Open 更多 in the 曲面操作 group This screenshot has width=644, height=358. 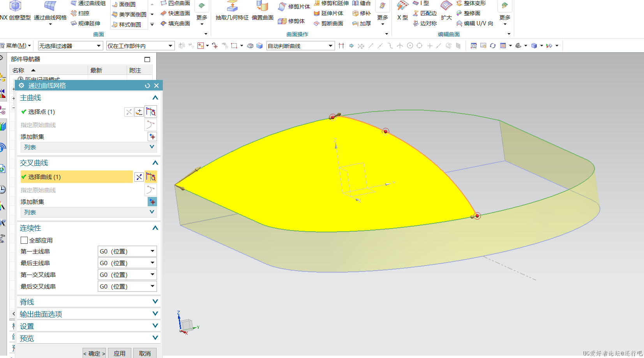tap(383, 19)
